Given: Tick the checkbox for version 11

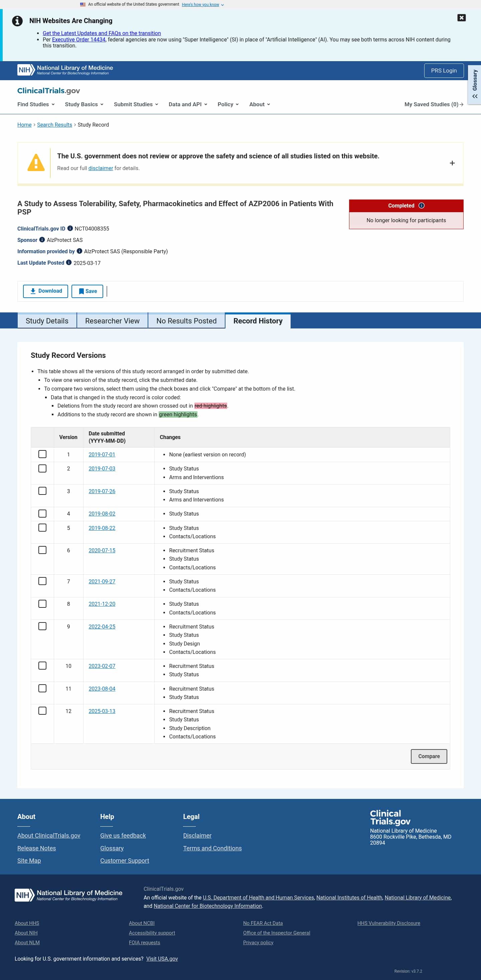Looking at the screenshot, I should [x=42, y=689].
